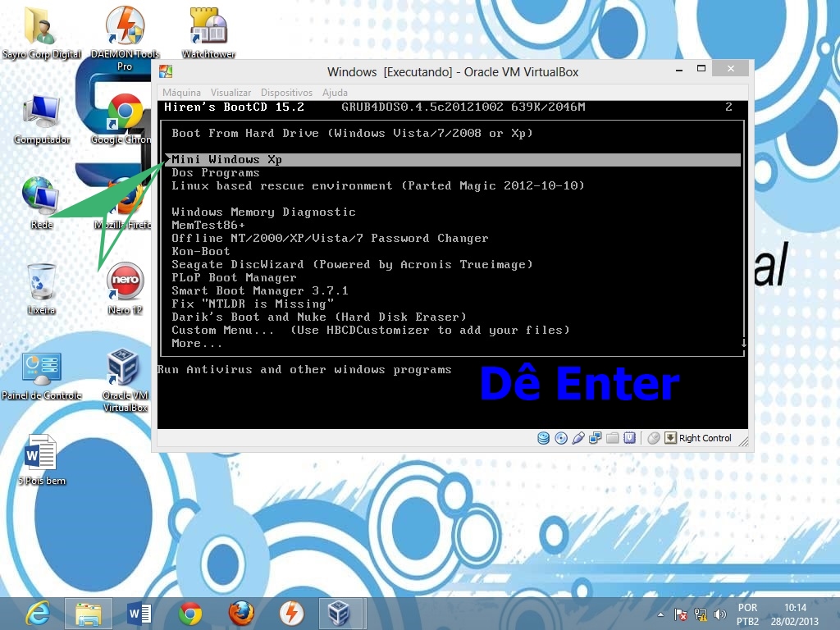Click the hard disk activity status icon
The height and width of the screenshot is (630, 840).
[543, 438]
